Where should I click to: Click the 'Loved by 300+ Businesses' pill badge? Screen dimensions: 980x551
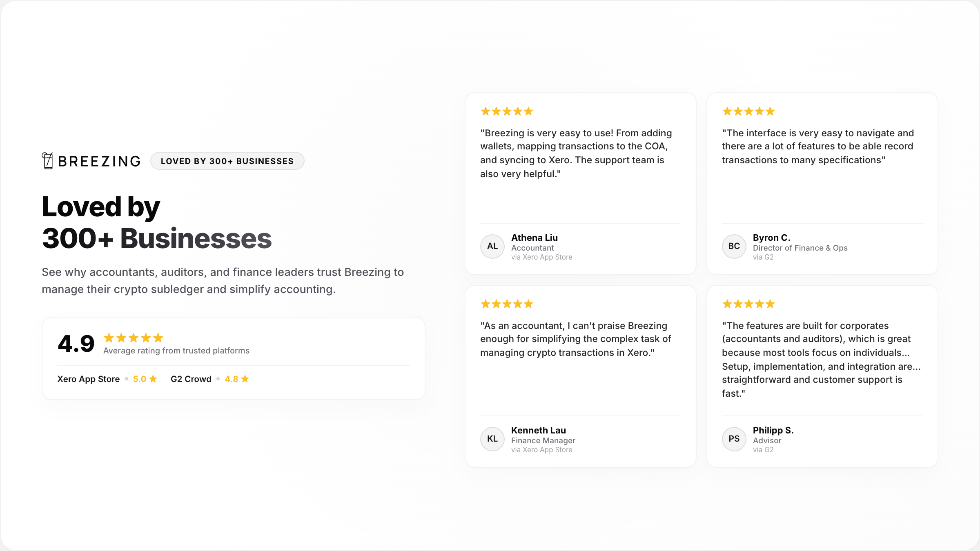227,161
